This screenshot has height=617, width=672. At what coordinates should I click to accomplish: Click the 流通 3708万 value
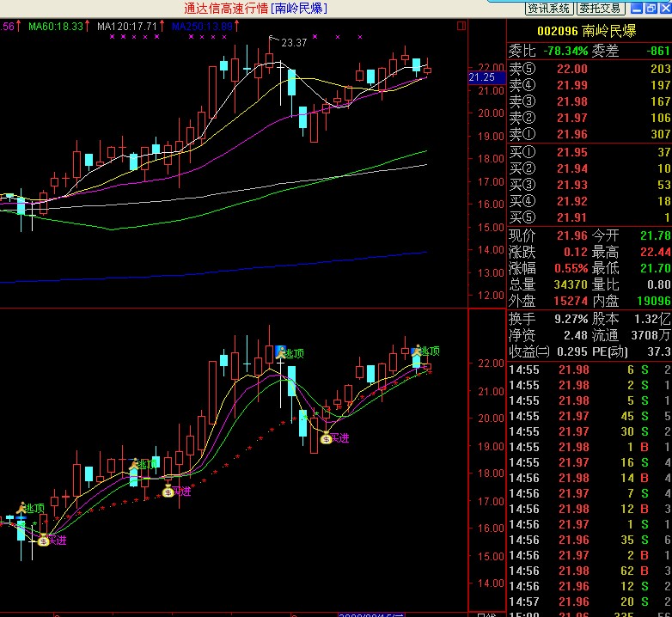(651, 335)
